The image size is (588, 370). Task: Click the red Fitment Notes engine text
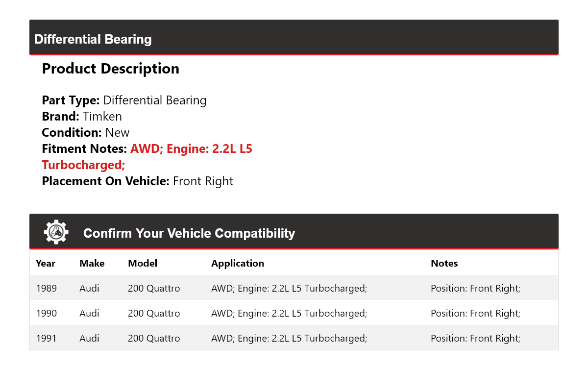point(191,149)
